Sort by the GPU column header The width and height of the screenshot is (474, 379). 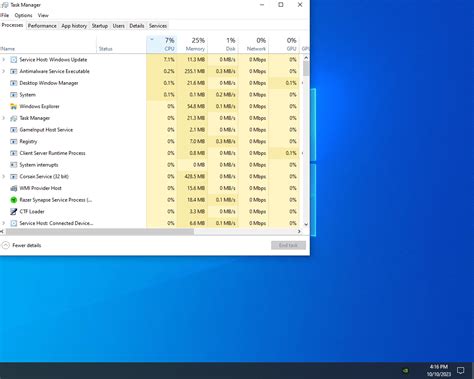coord(284,44)
